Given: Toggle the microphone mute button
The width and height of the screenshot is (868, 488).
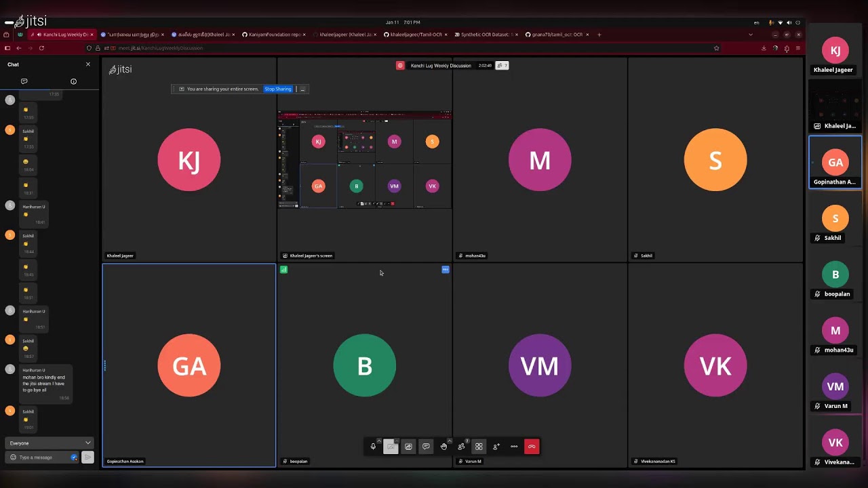Looking at the screenshot, I should coord(373,447).
